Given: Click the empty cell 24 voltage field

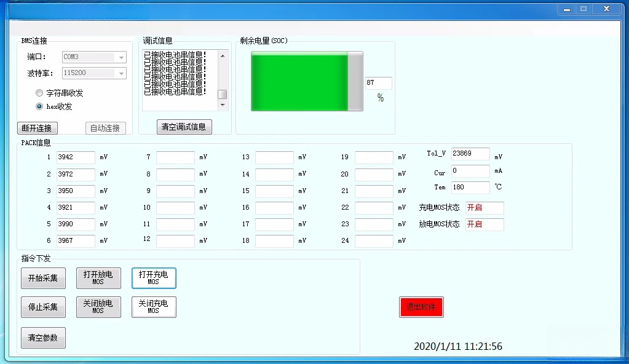Looking at the screenshot, I should pos(374,241).
